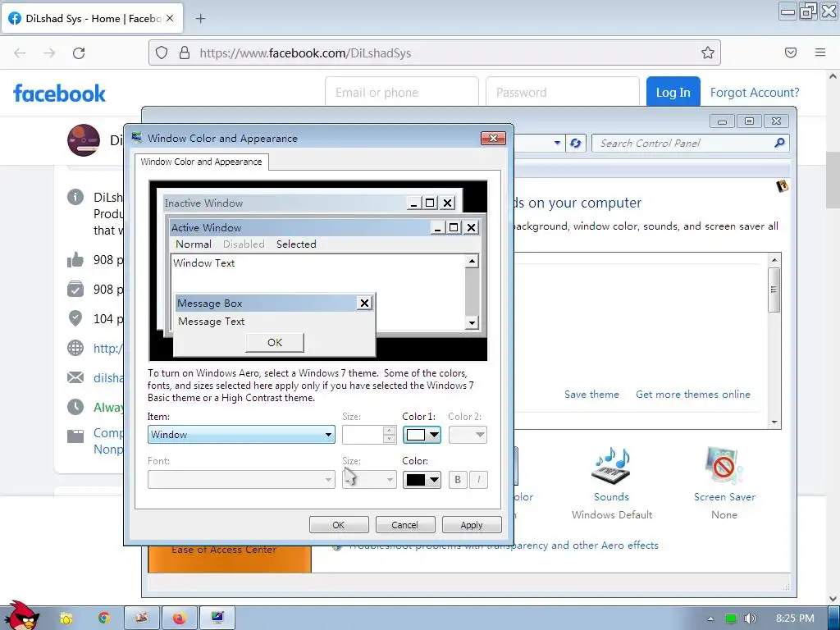
Task: Open Control Panel address dropdown arrow
Action: (x=557, y=143)
